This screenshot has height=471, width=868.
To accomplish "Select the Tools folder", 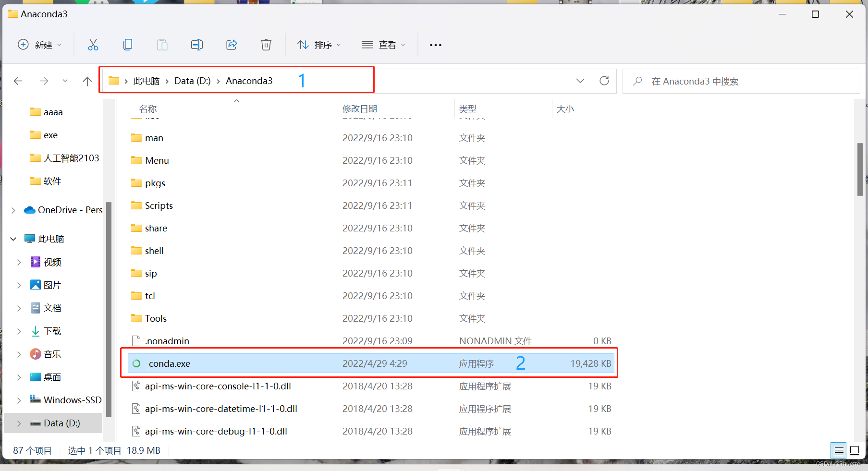I will [156, 318].
